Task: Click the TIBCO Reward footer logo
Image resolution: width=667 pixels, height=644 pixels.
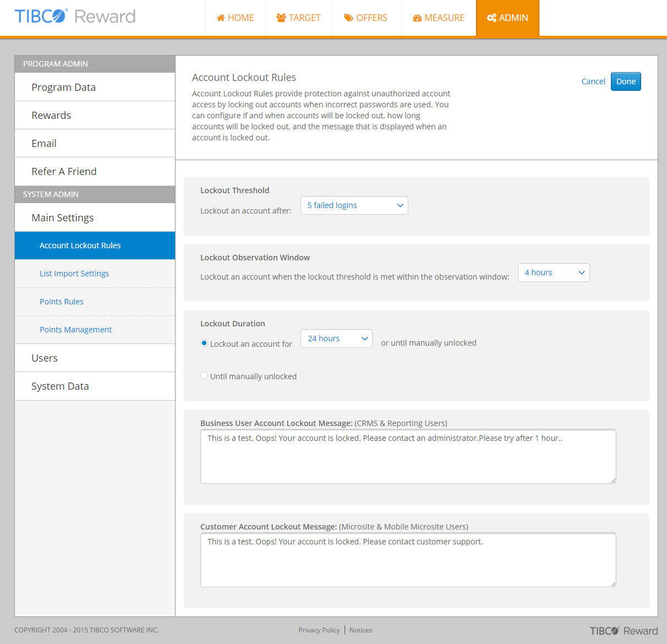Action: pyautogui.click(x=624, y=631)
